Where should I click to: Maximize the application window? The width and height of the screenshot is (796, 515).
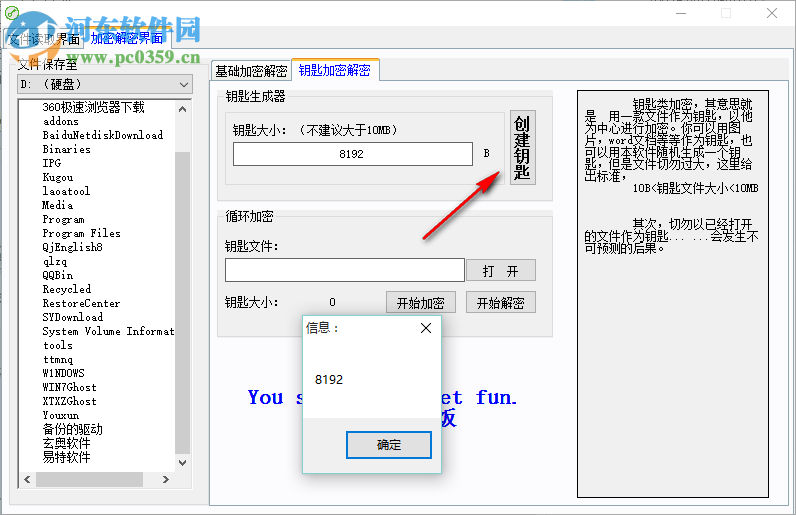pos(726,13)
